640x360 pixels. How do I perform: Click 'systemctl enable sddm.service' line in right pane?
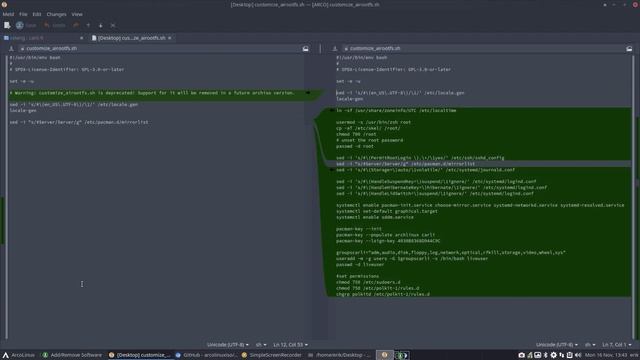click(375, 217)
